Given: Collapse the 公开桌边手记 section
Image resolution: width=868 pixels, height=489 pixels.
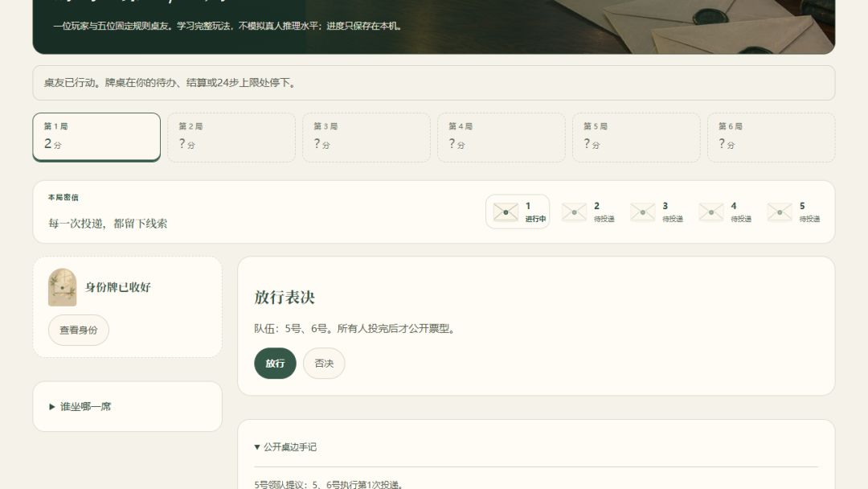Looking at the screenshot, I should (x=285, y=447).
